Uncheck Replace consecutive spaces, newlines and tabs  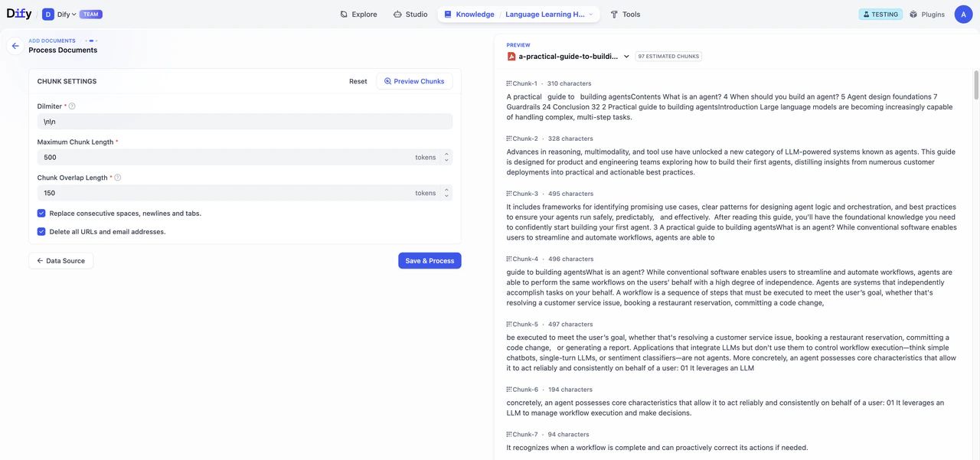click(x=41, y=214)
